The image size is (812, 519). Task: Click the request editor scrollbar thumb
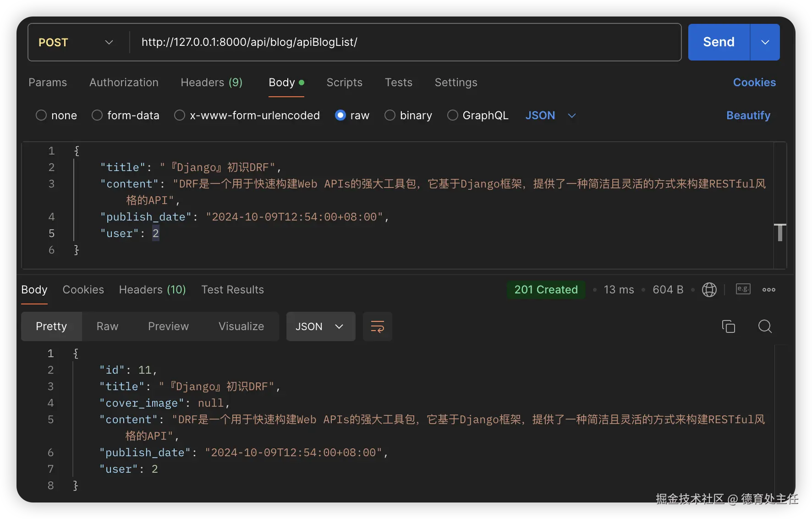coord(780,232)
